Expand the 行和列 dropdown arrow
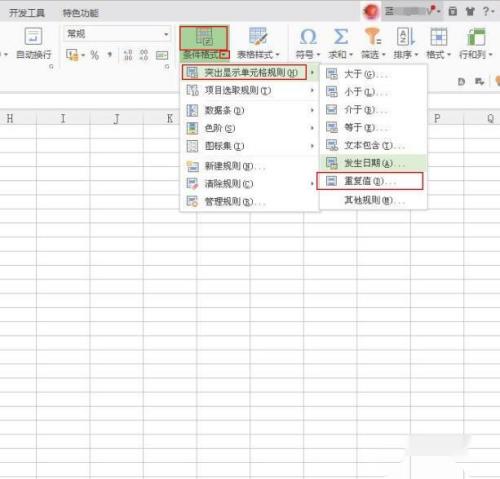The image size is (500, 479). point(490,54)
